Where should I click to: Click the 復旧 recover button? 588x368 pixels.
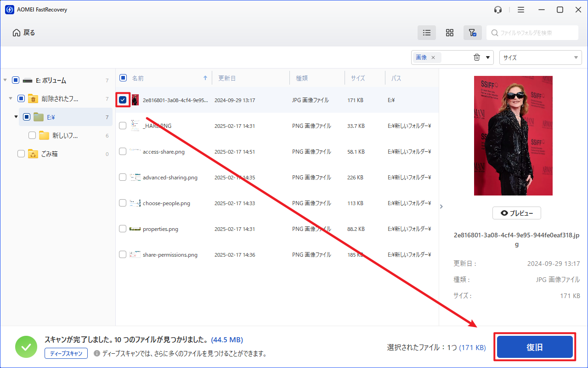(x=535, y=347)
